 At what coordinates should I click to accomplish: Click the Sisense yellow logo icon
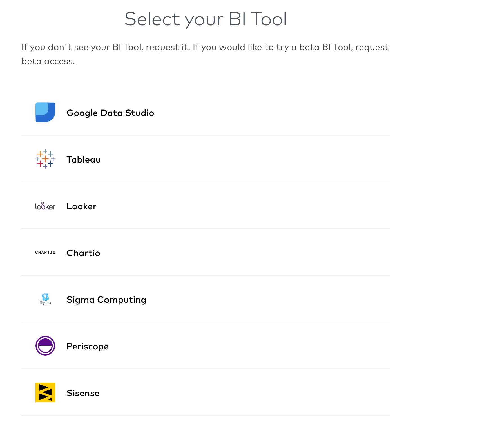[45, 392]
